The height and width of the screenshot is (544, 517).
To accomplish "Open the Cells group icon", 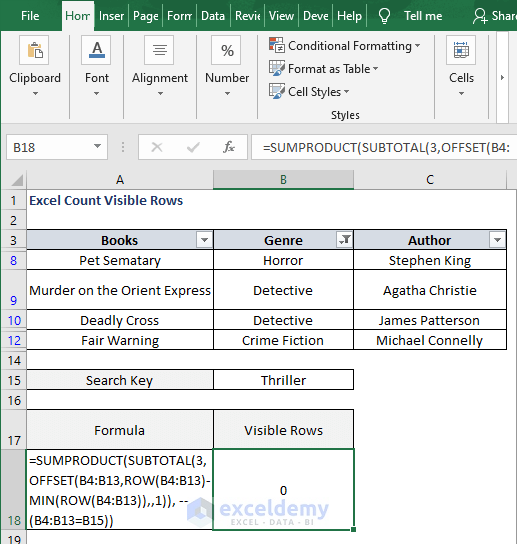I will tap(461, 50).
